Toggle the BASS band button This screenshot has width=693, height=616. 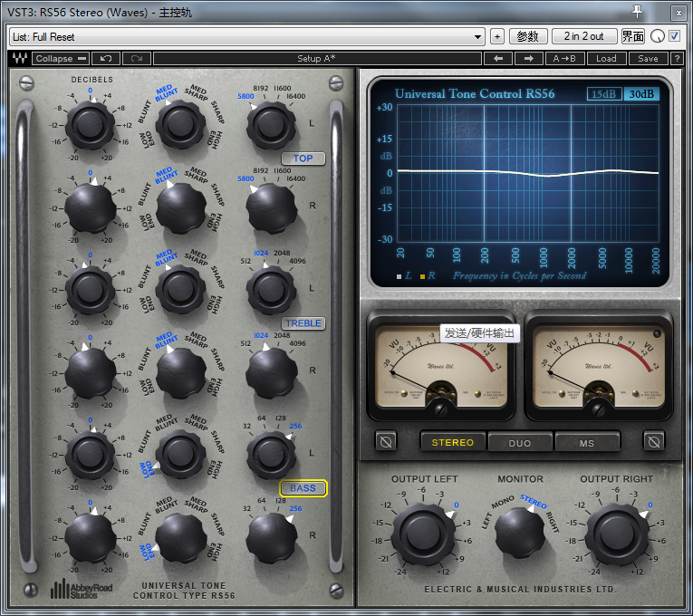click(x=303, y=488)
